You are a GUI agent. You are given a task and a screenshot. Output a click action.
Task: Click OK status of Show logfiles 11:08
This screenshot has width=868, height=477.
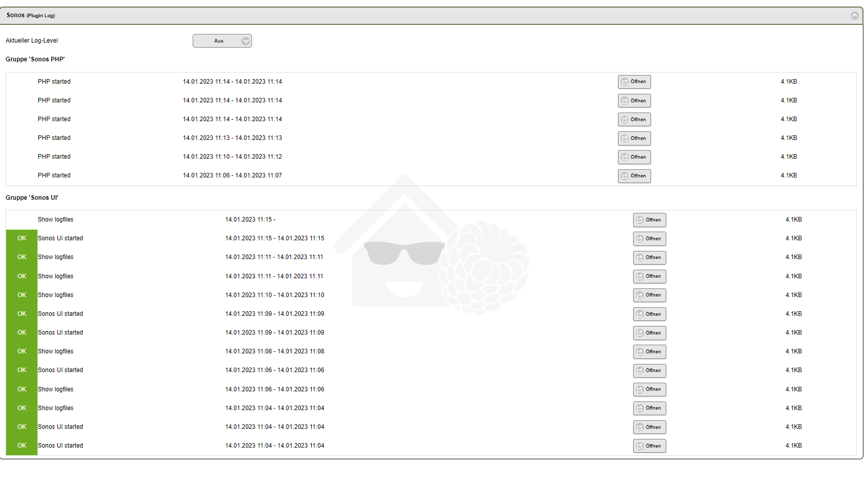(22, 351)
